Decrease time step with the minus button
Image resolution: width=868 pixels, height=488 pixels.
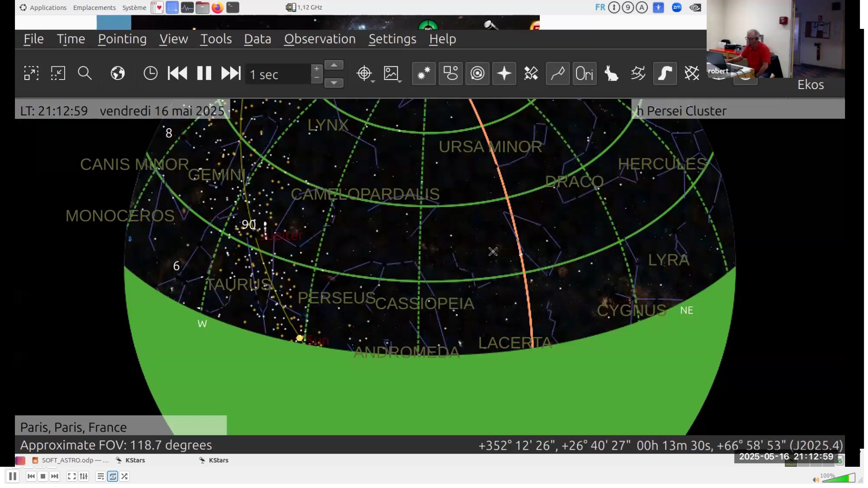(x=316, y=79)
